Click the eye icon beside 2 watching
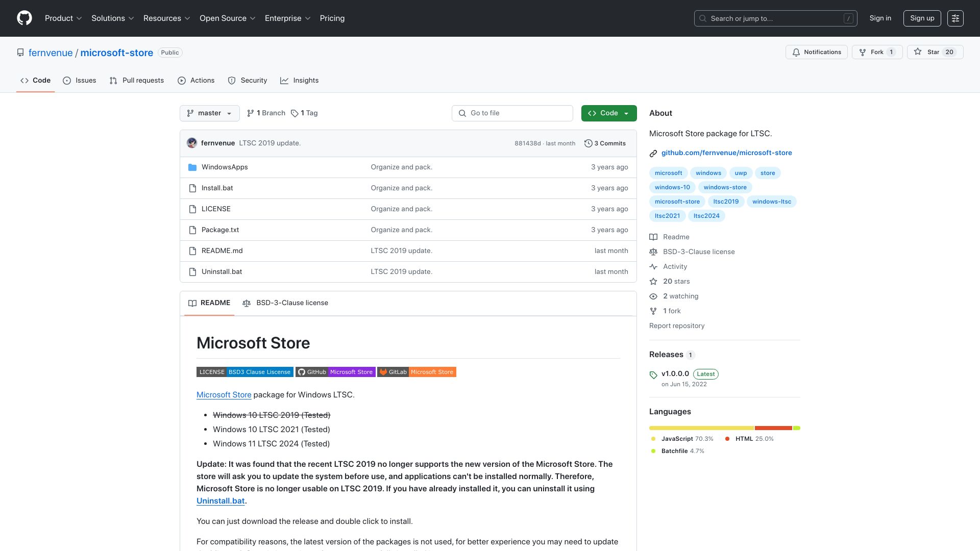The width and height of the screenshot is (980, 551). click(653, 296)
